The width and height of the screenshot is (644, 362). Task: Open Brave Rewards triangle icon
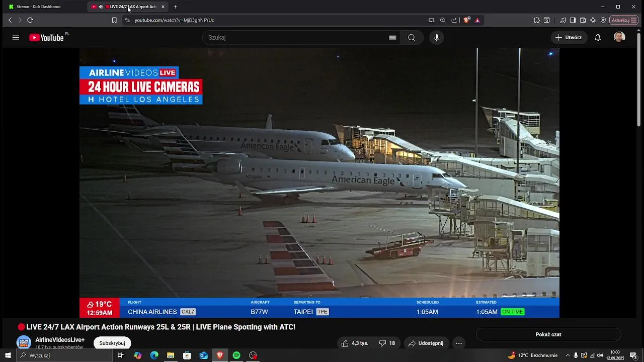pos(477,20)
